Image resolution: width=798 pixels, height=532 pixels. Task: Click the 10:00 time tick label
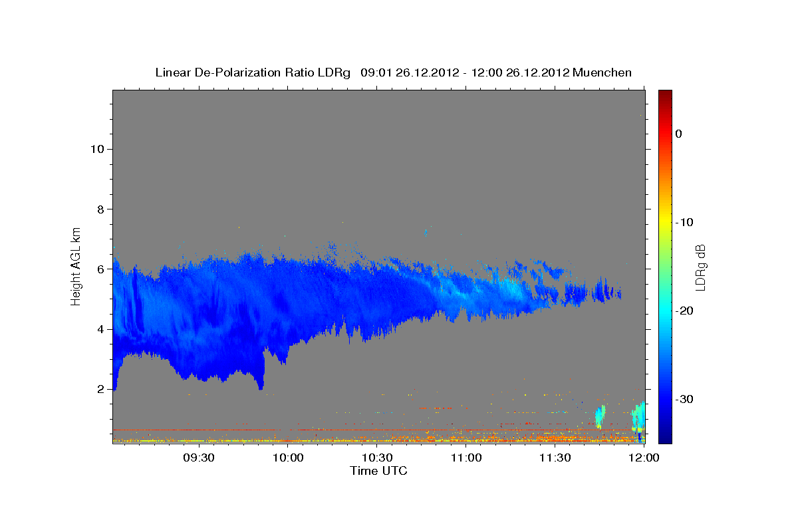(x=289, y=458)
